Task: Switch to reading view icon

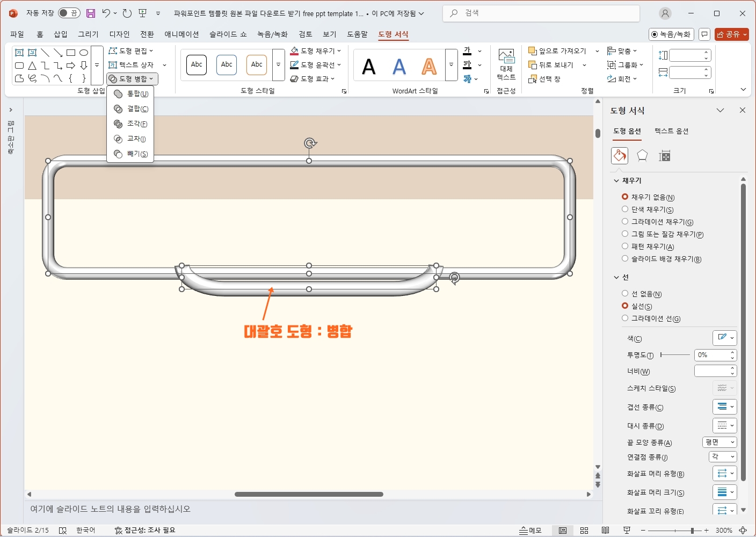Action: click(x=606, y=531)
